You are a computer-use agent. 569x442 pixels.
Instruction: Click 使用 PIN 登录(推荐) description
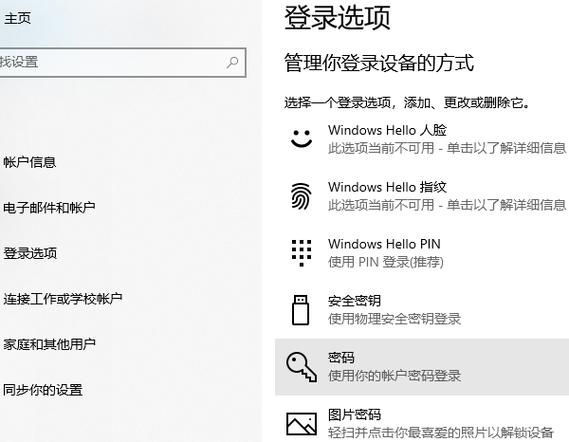(386, 262)
